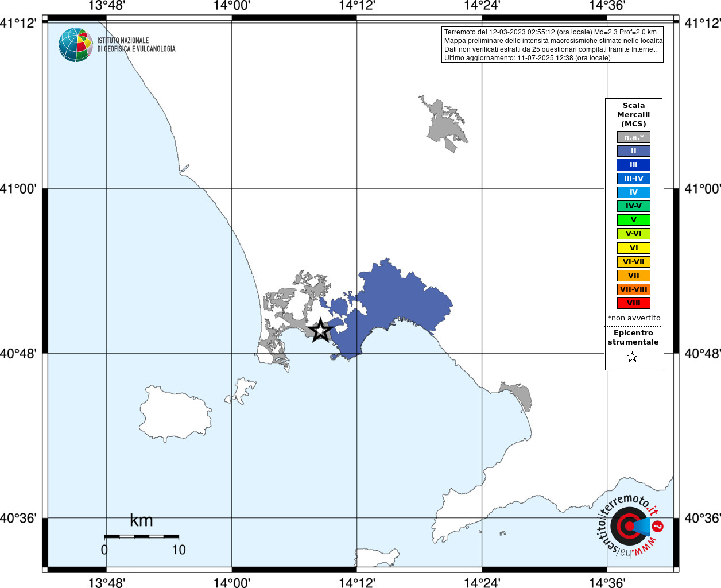
Task: Select the yellow VI legend swatch
Action: (634, 248)
